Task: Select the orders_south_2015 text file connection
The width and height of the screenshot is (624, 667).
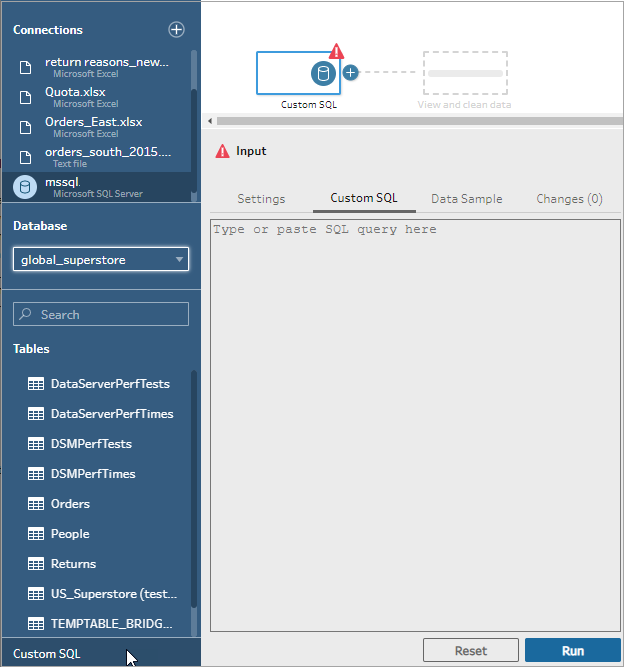Action: 97,157
